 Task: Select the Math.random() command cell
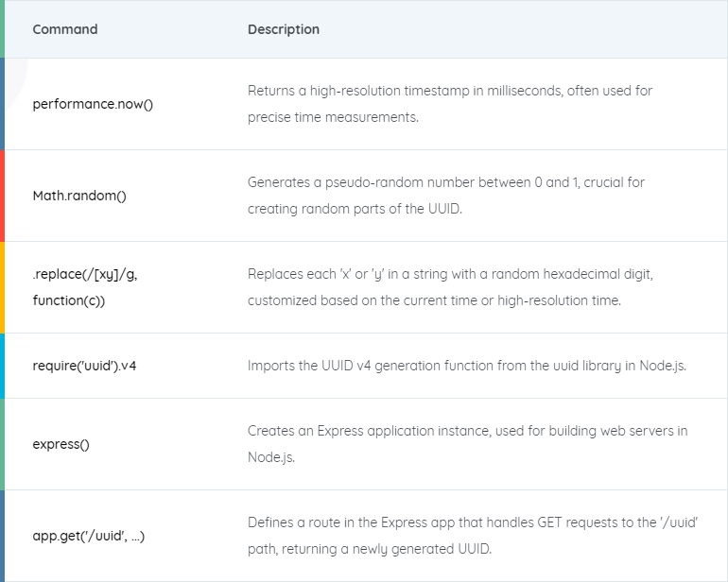(x=79, y=196)
